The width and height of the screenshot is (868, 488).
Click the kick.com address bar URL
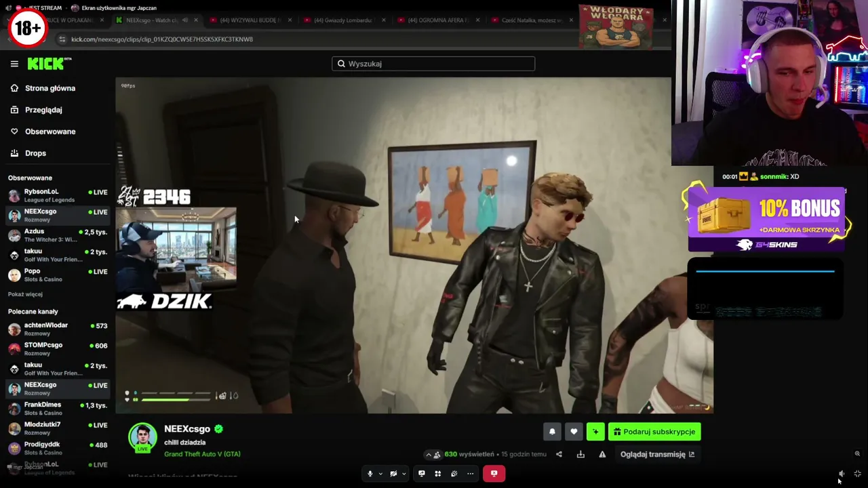162,39
